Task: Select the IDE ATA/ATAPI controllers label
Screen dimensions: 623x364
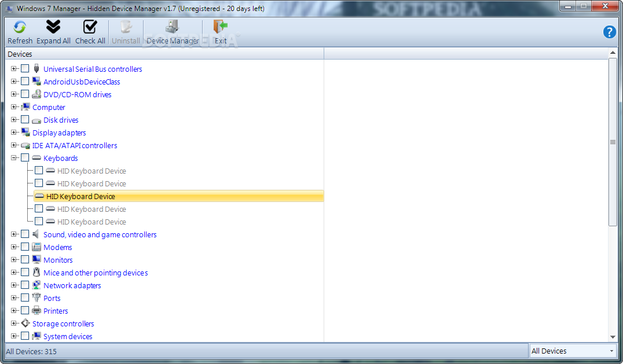Action: [x=75, y=146]
